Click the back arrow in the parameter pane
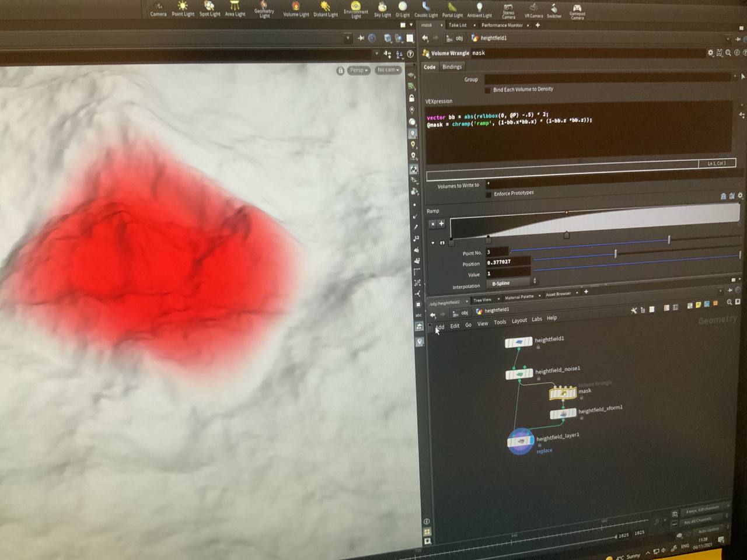Viewport: 747px width, 560px height. click(425, 38)
